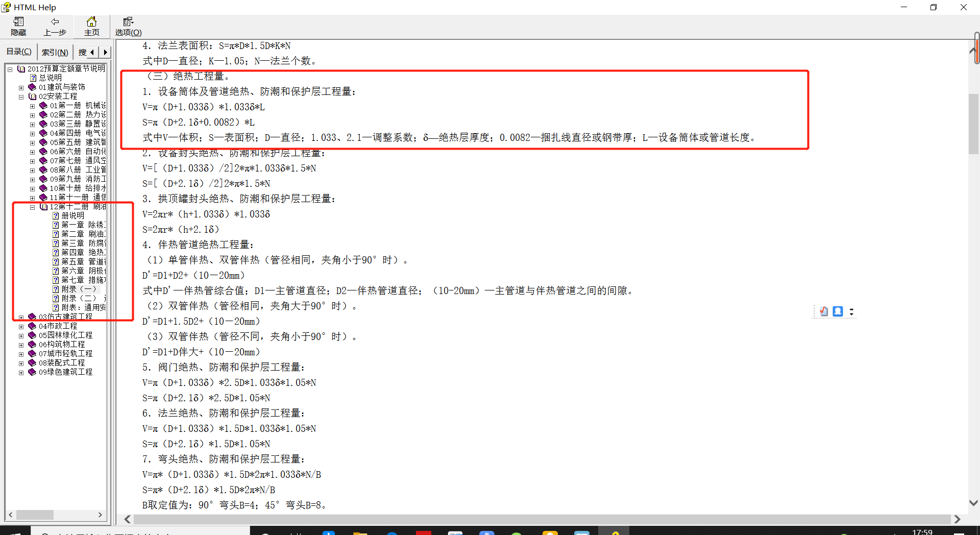The image size is (980, 535).
Task: Click the navigation tree horizontal scrollbar thumb
Action: click(35, 515)
